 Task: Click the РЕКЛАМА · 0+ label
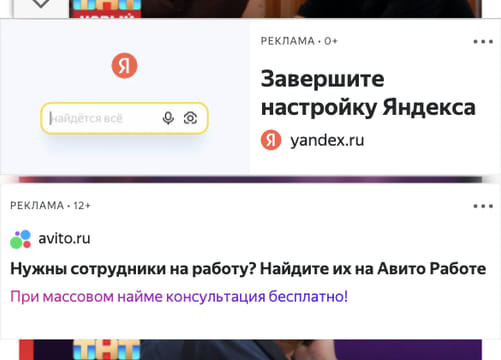[x=299, y=41]
